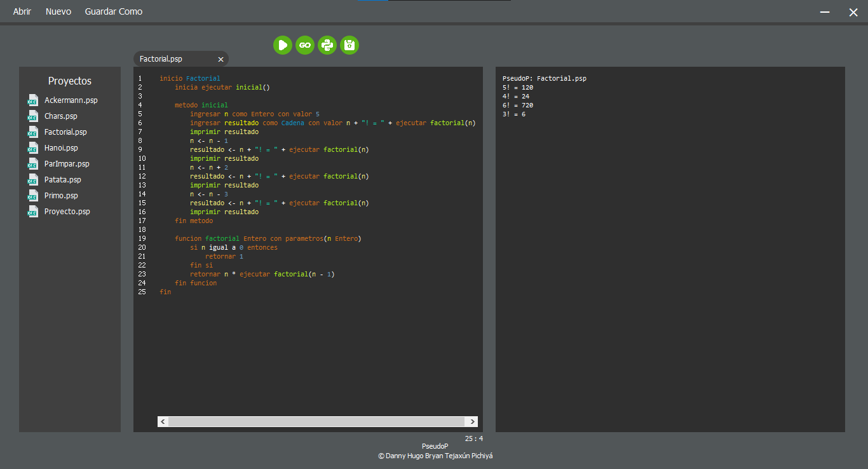Click the '25 : 4' cursor position indicator

pos(474,438)
